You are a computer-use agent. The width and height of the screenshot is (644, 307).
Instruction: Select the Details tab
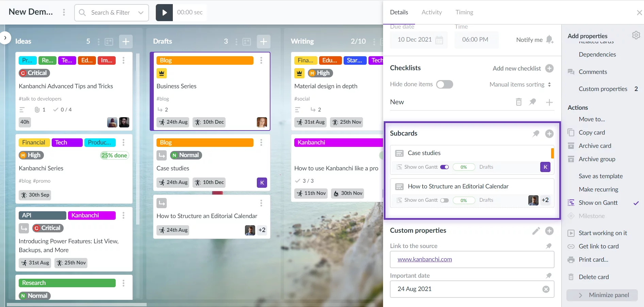pos(399,12)
